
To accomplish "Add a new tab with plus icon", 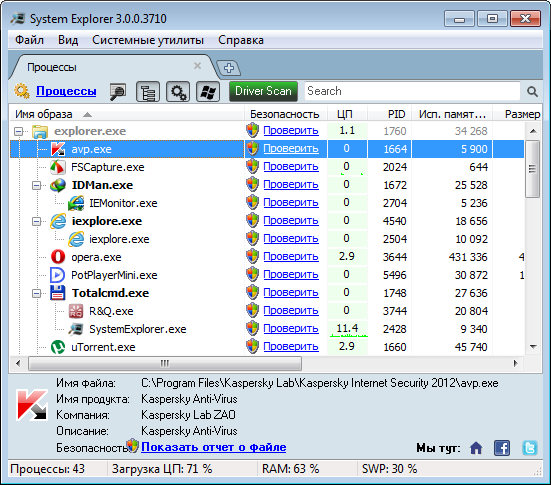I will pyautogui.click(x=229, y=67).
